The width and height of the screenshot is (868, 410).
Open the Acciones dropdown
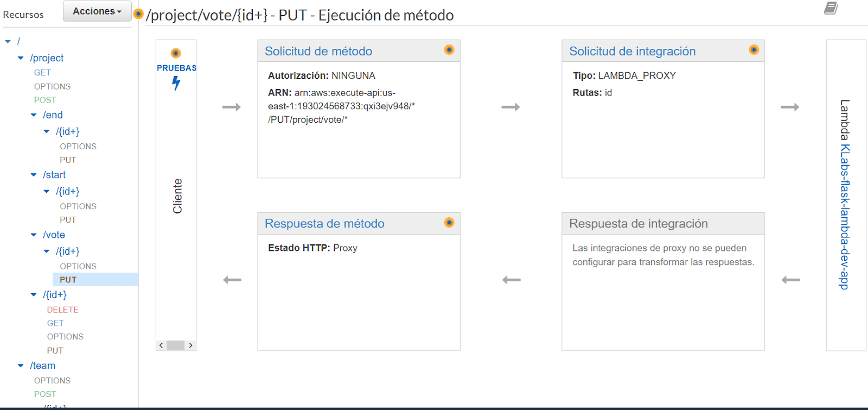point(97,11)
